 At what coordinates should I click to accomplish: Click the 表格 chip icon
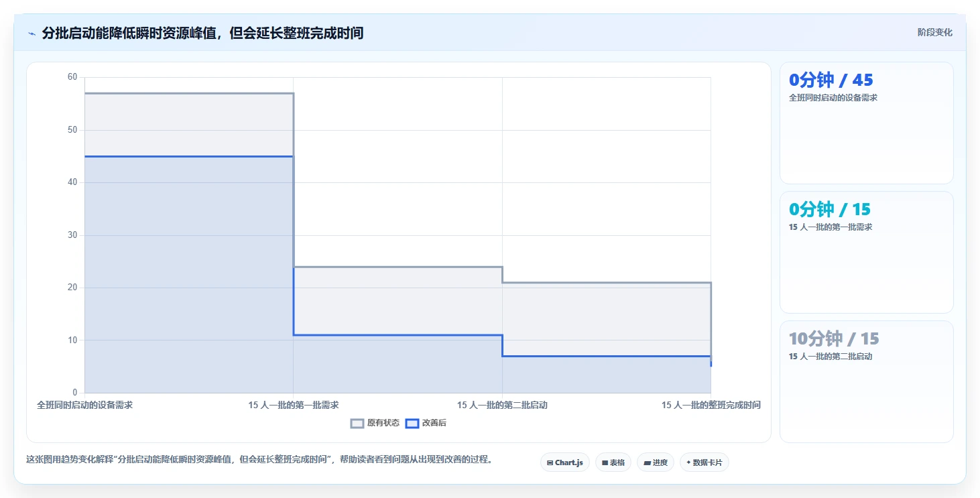(x=605, y=463)
